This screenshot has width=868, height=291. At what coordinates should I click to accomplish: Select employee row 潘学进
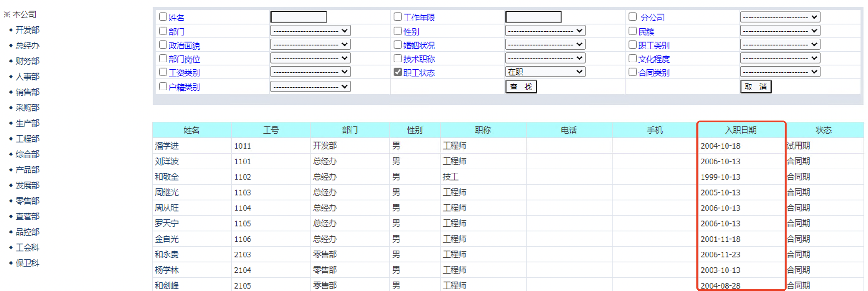coord(167,146)
